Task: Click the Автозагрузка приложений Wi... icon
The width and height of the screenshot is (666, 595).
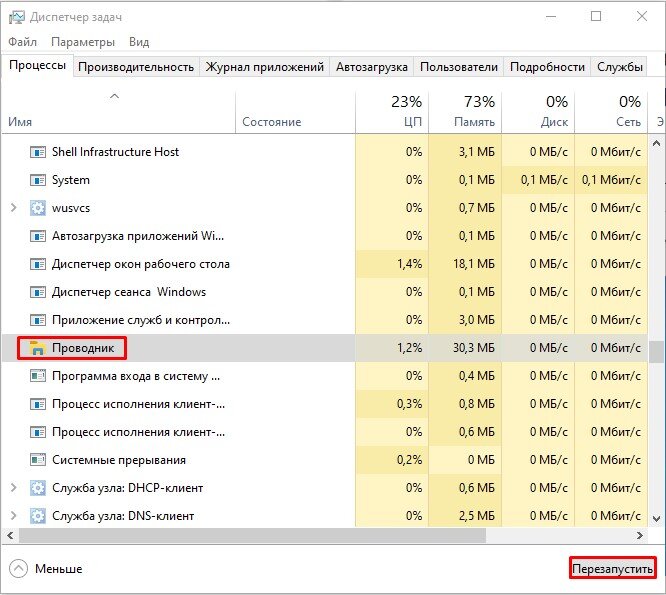Action: 38,236
